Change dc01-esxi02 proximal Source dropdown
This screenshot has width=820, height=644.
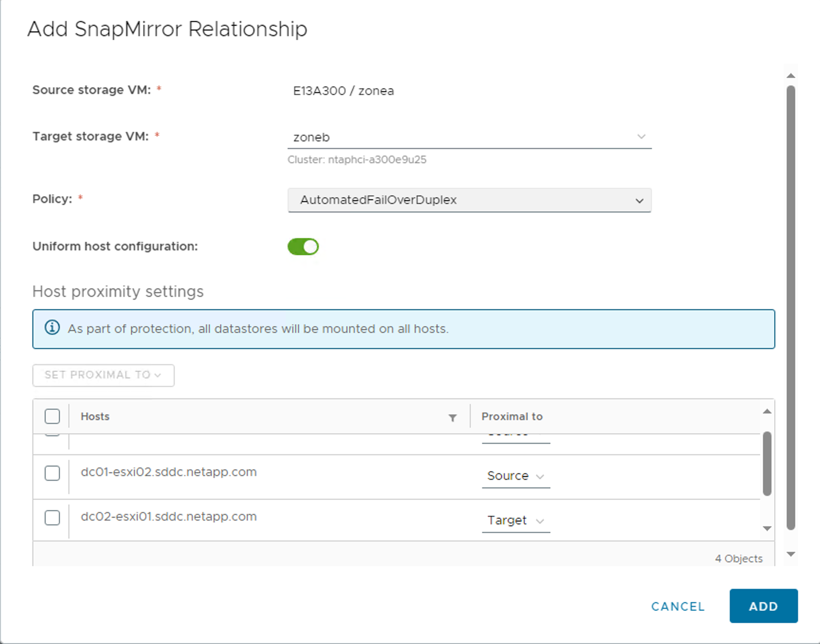(x=515, y=476)
